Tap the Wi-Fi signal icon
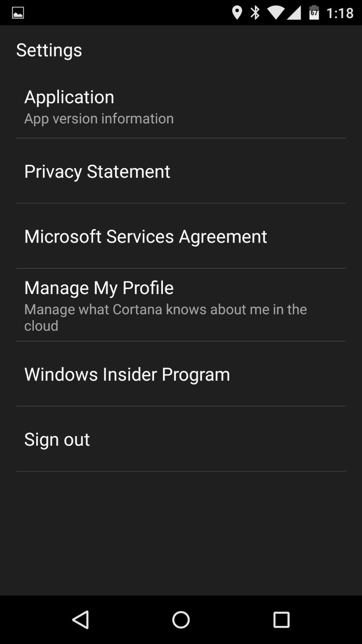The height and width of the screenshot is (644, 362). click(x=275, y=13)
